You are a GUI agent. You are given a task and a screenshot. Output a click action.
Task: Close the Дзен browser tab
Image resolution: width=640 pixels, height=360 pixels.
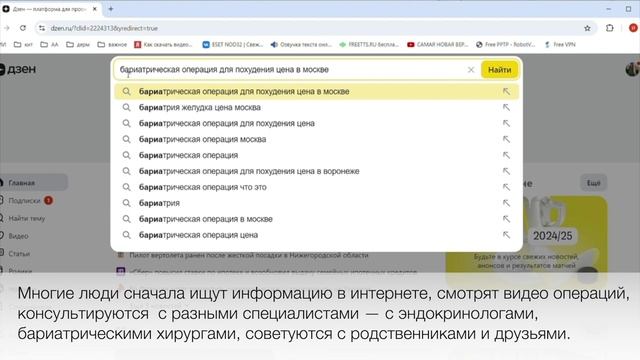click(95, 9)
